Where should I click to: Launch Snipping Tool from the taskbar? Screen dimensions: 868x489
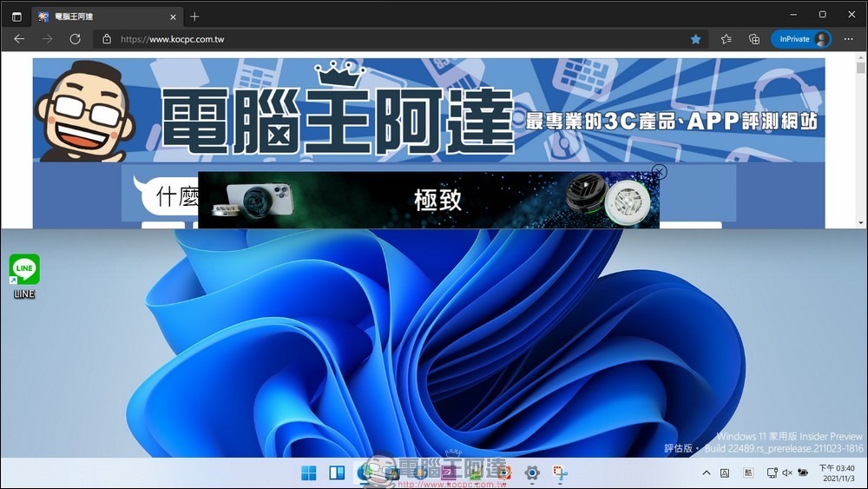[x=560, y=473]
